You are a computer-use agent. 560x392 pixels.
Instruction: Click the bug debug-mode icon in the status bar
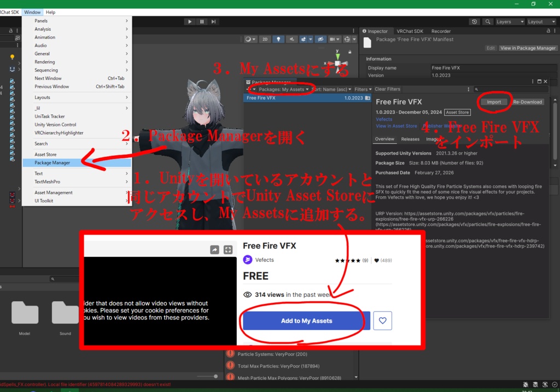[x=526, y=384]
